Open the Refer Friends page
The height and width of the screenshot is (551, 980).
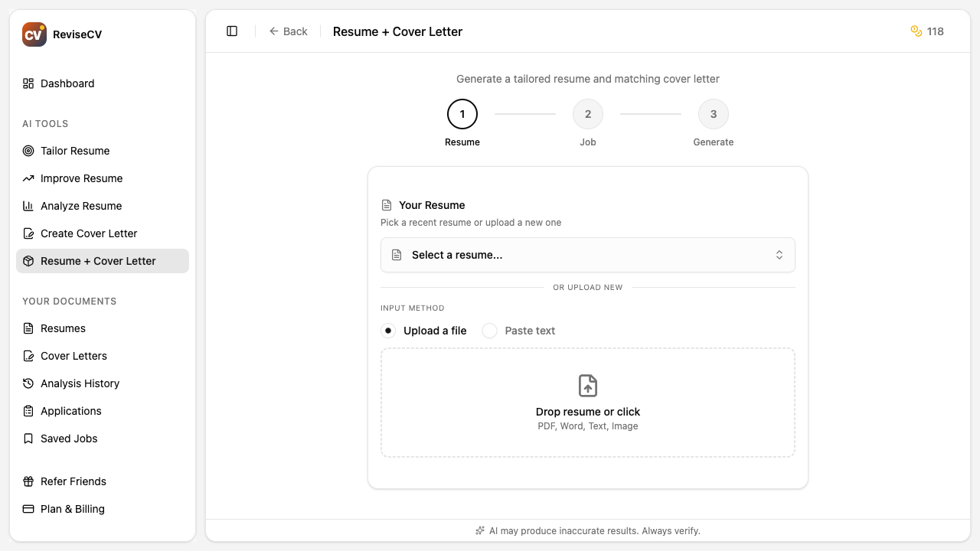73,481
